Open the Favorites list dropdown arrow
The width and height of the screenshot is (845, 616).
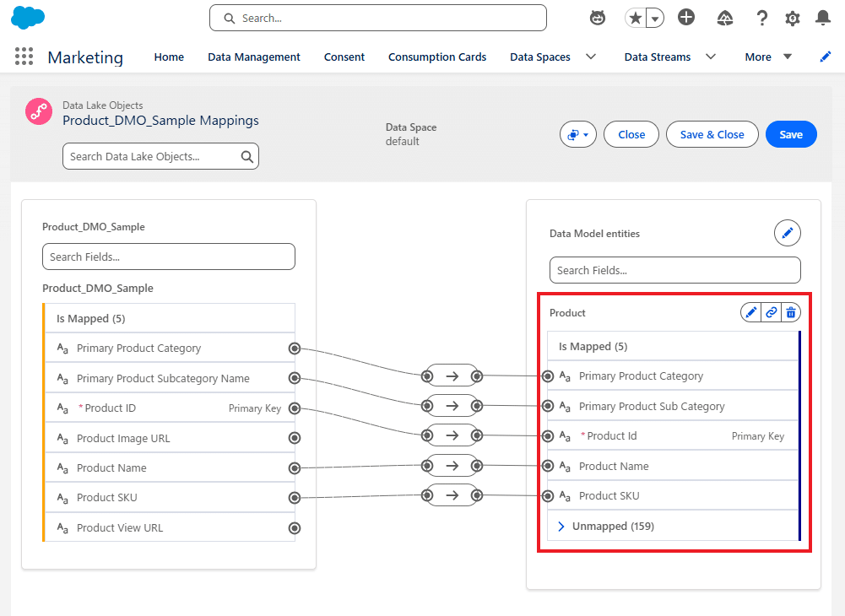coord(655,19)
